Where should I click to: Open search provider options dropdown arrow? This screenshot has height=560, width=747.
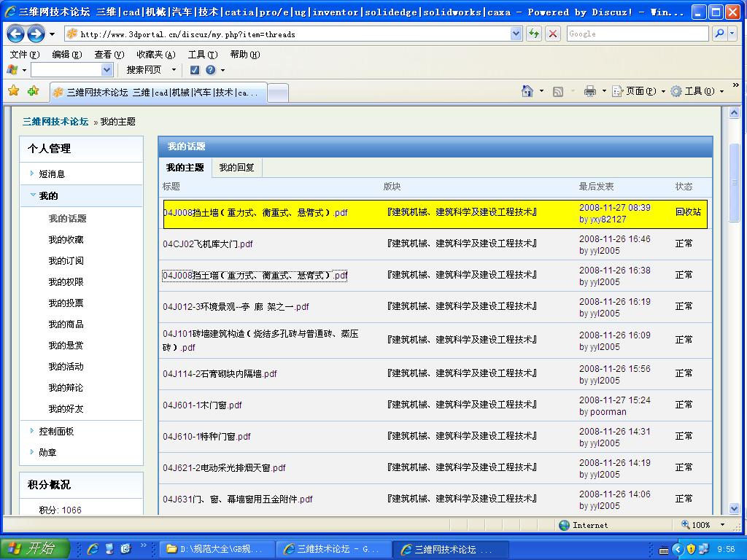pyautogui.click(x=732, y=34)
